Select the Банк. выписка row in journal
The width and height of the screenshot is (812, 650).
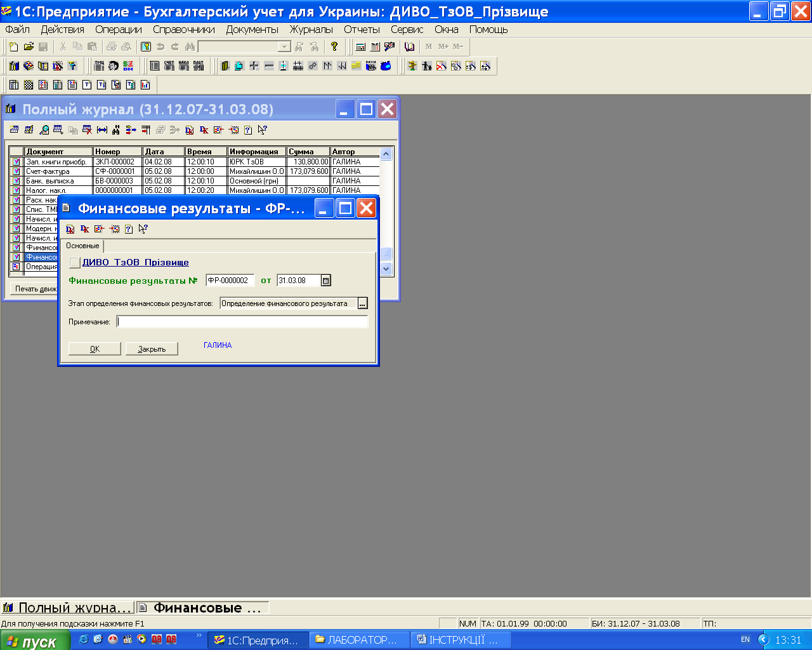[x=194, y=181]
